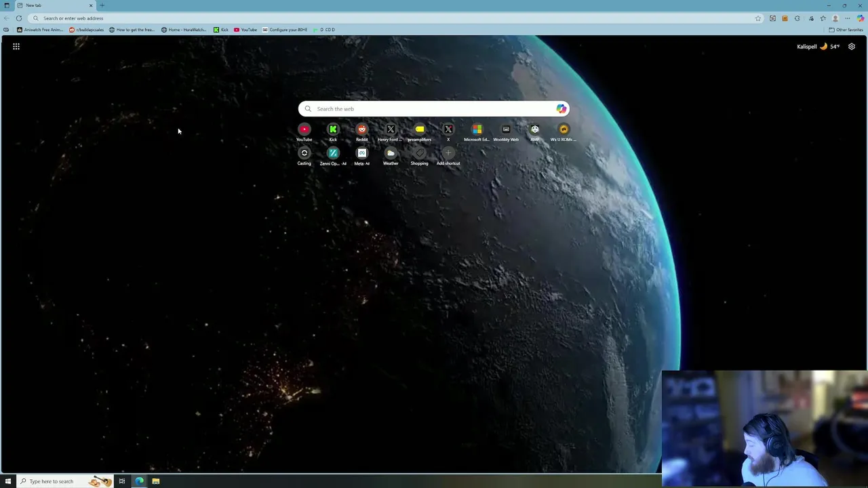Screen dimensions: 868x488
Task: Open How to get the free bookmark
Action: (x=132, y=30)
